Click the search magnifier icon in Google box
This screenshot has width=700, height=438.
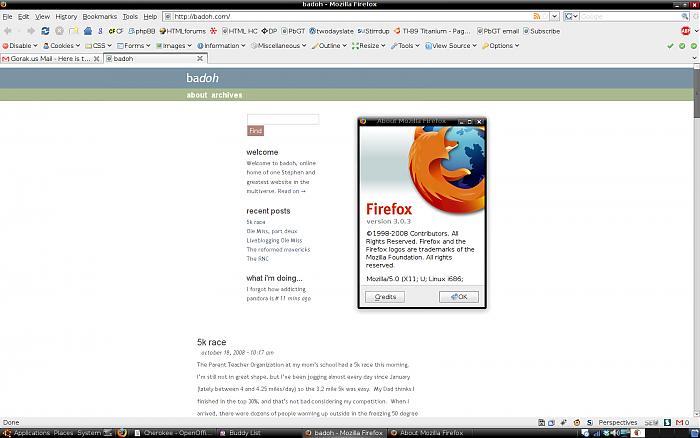(x=685, y=17)
